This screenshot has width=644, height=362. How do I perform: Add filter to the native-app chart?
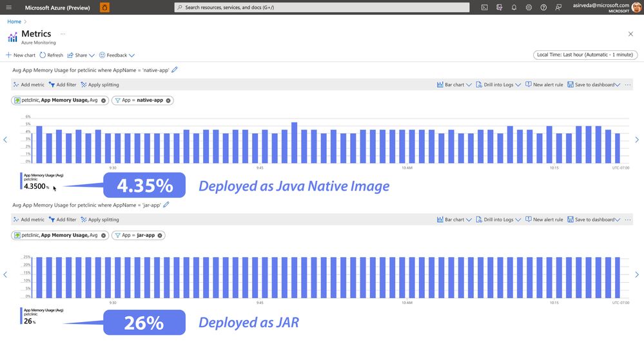pos(63,84)
